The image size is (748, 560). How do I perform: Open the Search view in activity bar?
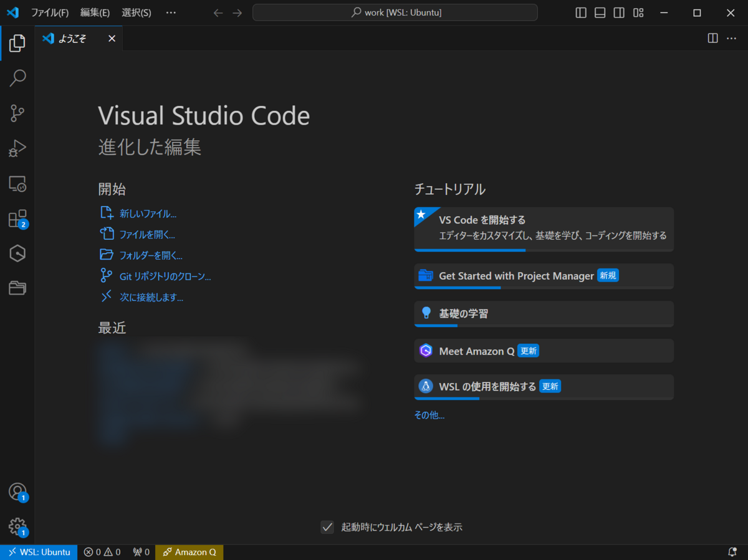(17, 78)
